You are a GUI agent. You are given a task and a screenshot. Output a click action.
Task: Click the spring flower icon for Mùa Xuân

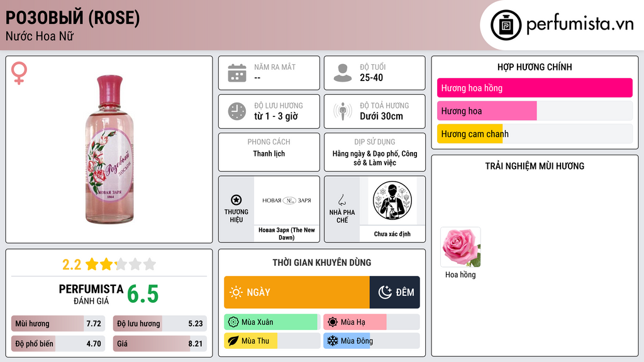tap(233, 322)
